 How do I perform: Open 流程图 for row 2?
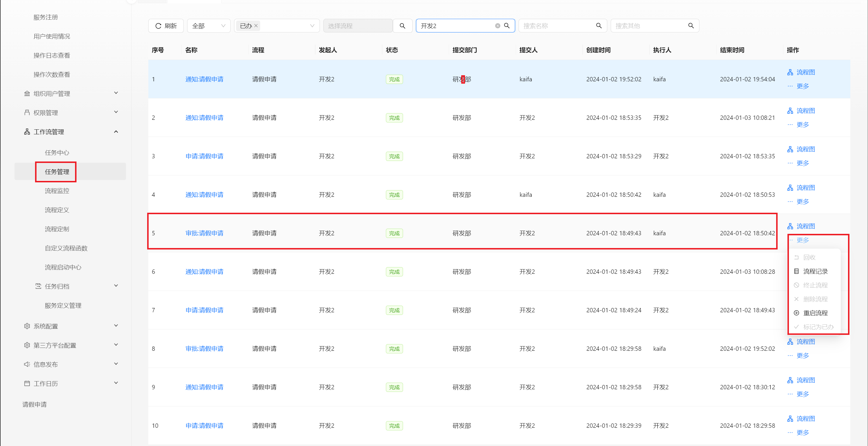(801, 110)
